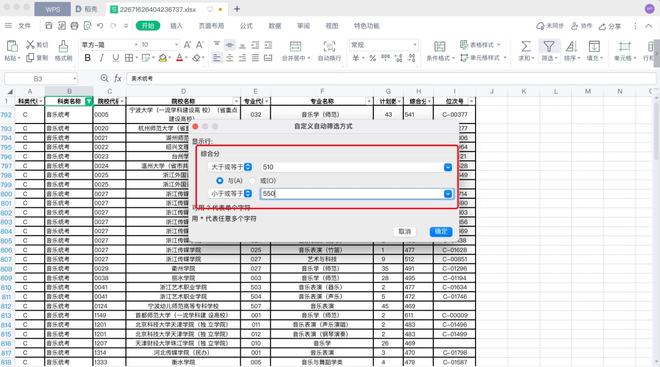
Task: Switch to the 公式 ribbon tab
Action: pyautogui.click(x=246, y=26)
